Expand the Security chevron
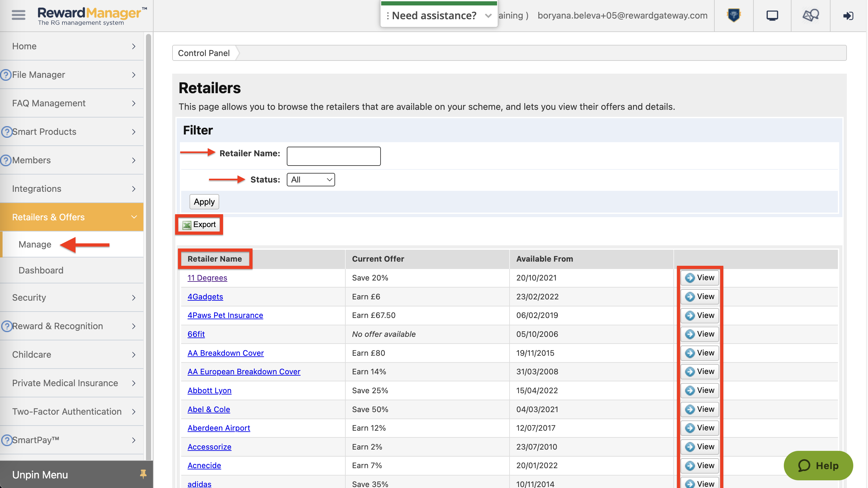The image size is (868, 488). 134,297
